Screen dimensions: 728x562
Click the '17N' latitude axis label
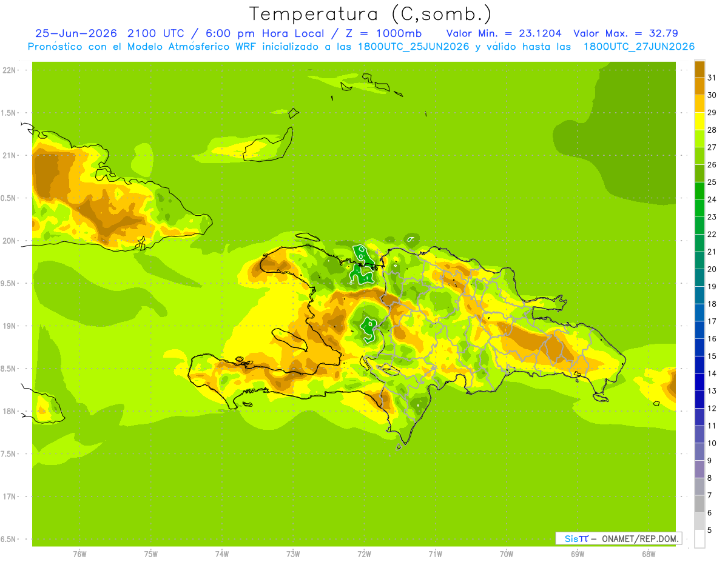click(x=8, y=497)
